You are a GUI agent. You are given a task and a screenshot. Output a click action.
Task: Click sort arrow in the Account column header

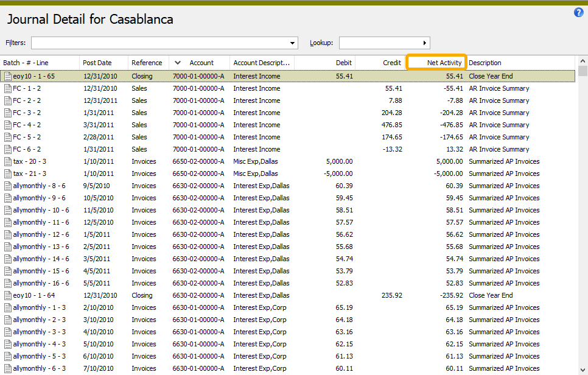178,63
